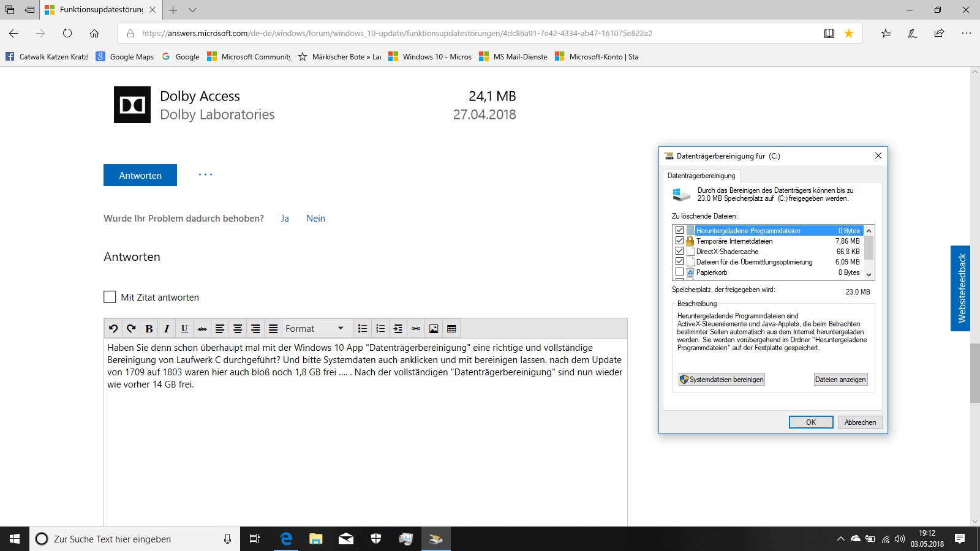Screen dimensions: 980x551
Task: Open Microsoft-Konto bookmark
Action: pos(597,57)
